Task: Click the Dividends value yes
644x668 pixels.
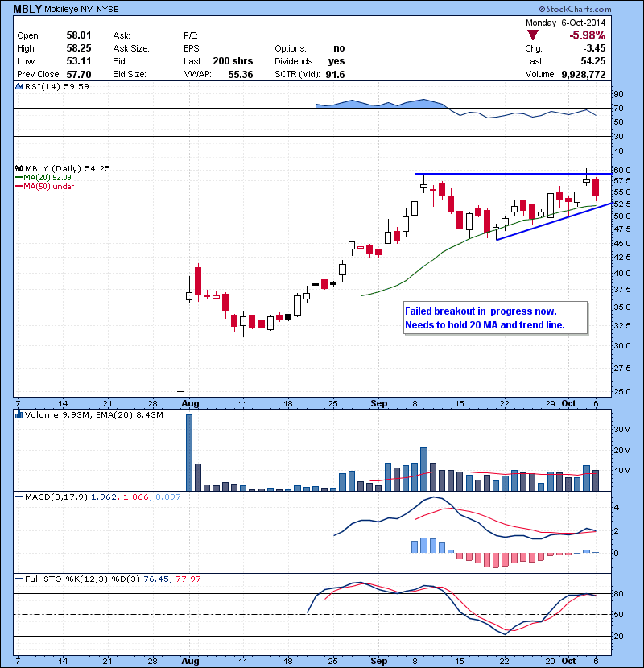Action: (336, 61)
